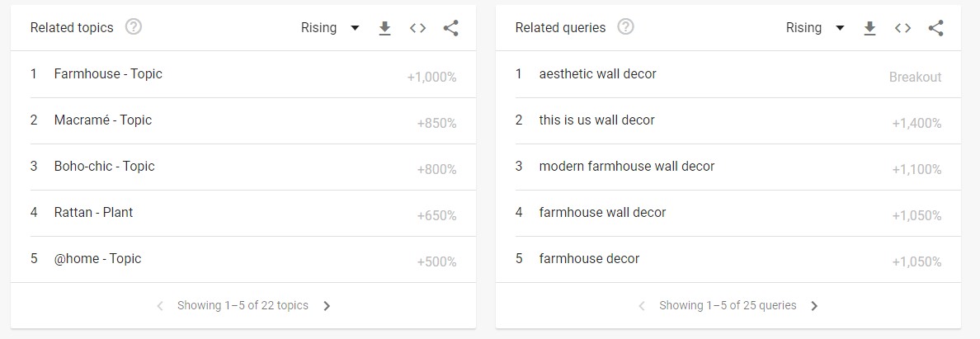Open the Rattan - Plant topic
Image resolution: width=980 pixels, height=339 pixels.
(93, 213)
